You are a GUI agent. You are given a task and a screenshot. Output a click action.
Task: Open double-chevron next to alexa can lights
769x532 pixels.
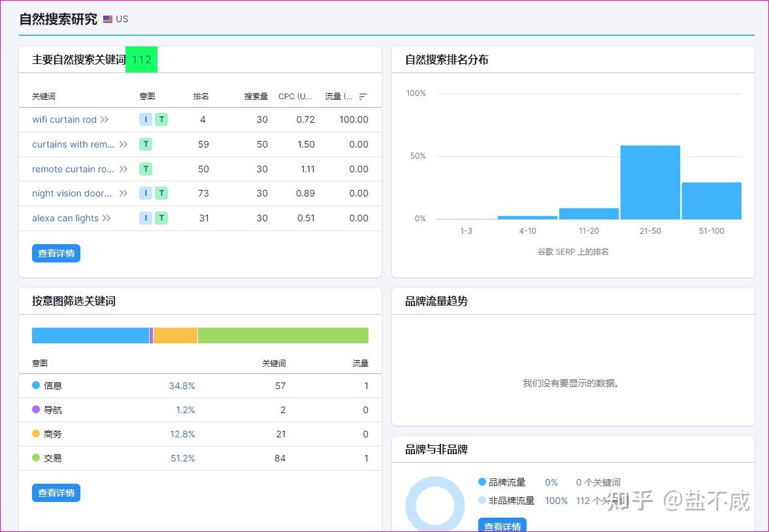click(x=106, y=218)
